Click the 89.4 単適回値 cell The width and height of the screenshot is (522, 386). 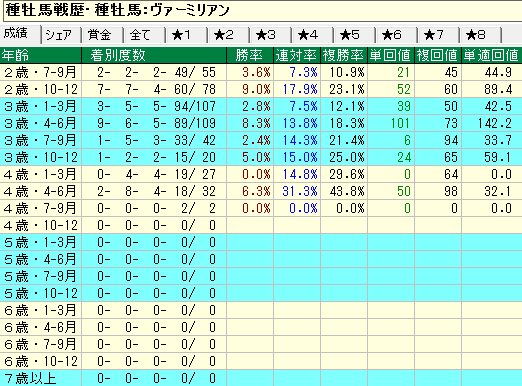point(492,89)
